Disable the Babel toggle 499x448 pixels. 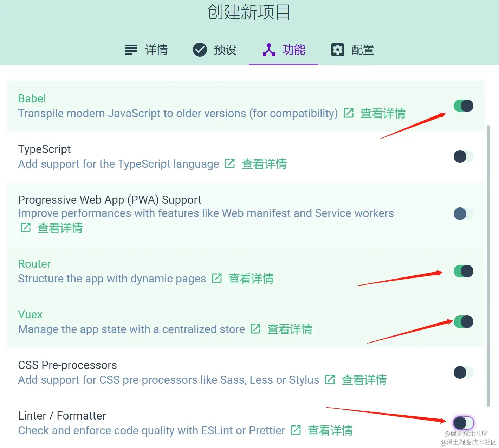[464, 106]
